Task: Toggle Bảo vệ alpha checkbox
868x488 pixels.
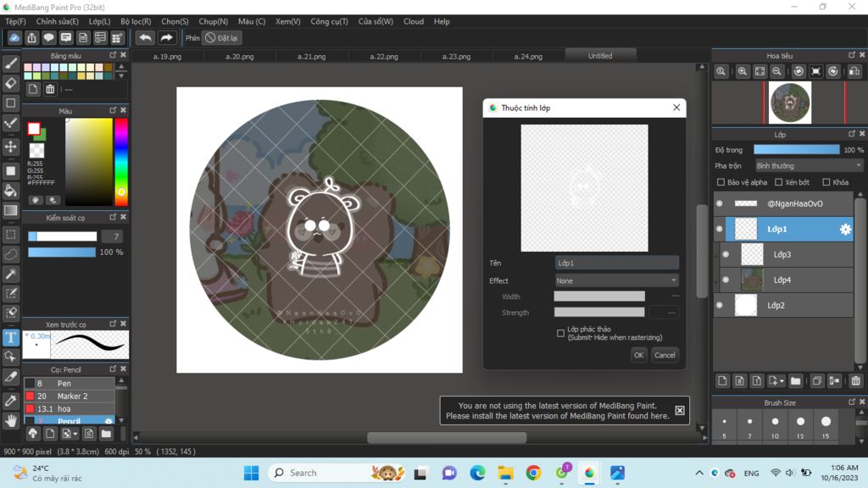Action: coord(721,182)
